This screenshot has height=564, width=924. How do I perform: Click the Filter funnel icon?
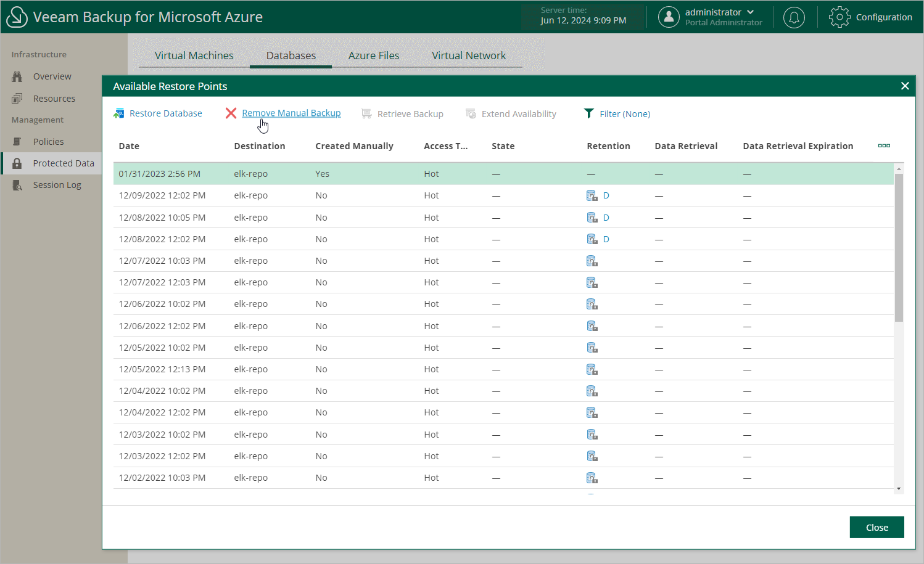pos(589,113)
